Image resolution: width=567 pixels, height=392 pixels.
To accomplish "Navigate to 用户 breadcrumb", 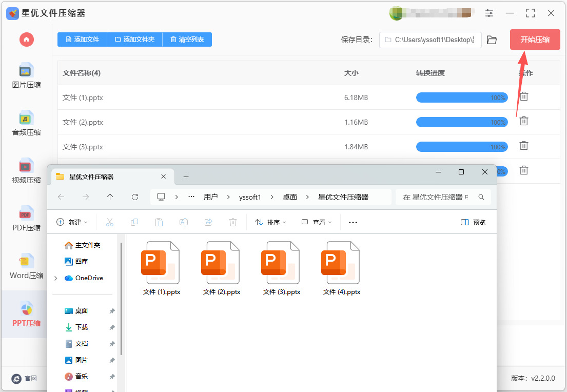I will [210, 197].
